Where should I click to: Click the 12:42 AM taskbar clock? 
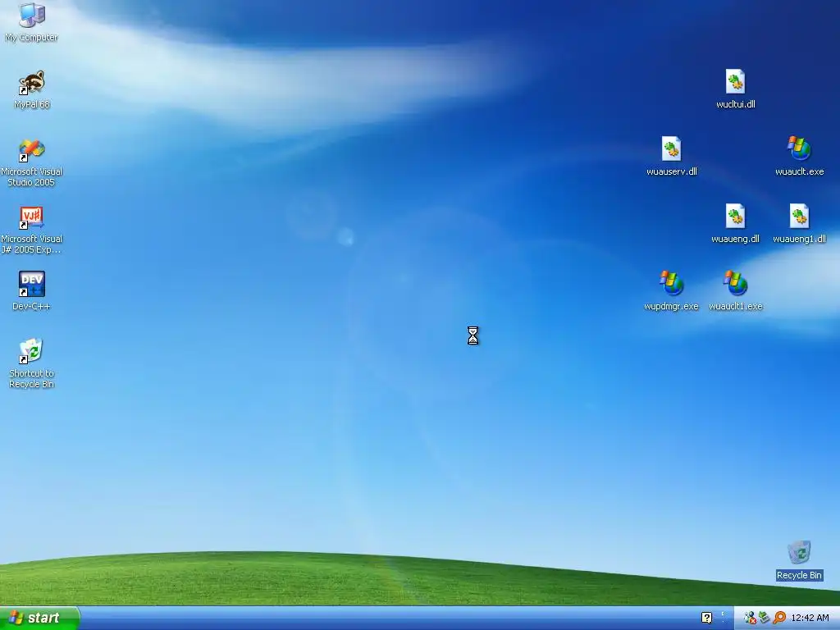click(x=810, y=618)
